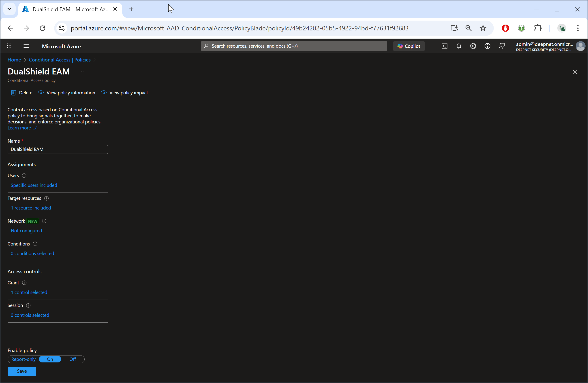Open Azure Cloud Shell icon
Image resolution: width=588 pixels, height=383 pixels.
[x=444, y=46]
